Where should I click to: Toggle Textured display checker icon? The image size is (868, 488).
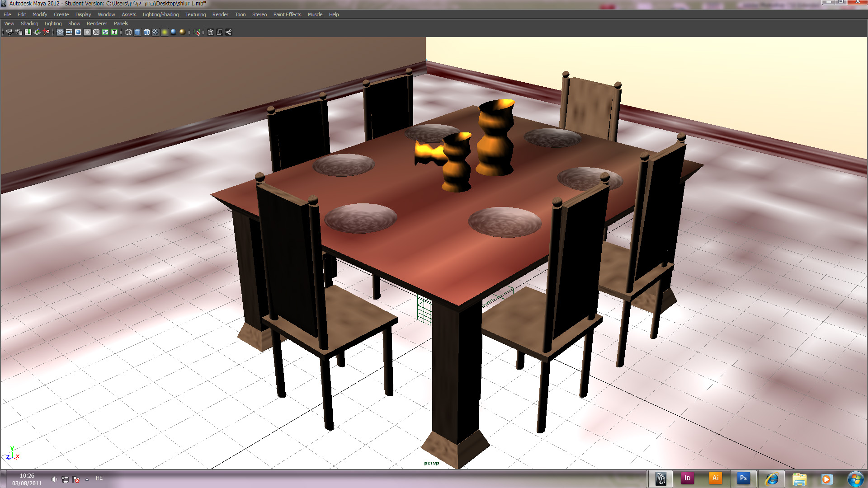point(156,32)
